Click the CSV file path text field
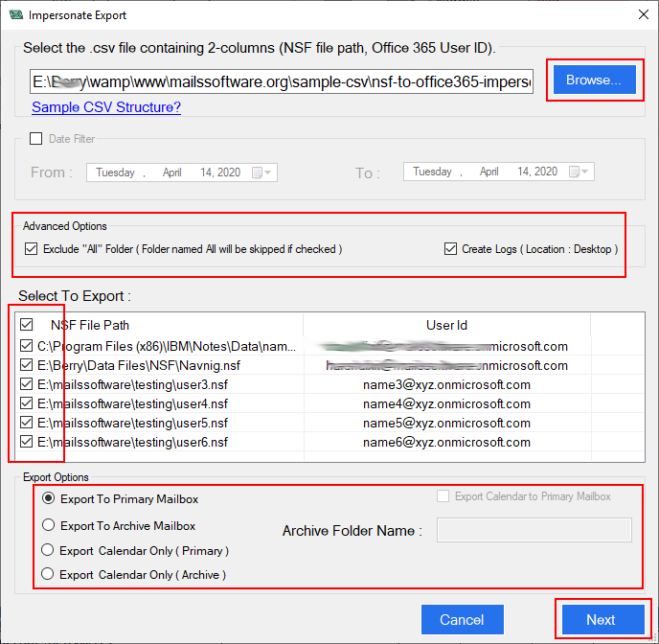The width and height of the screenshot is (659, 644). tap(282, 81)
